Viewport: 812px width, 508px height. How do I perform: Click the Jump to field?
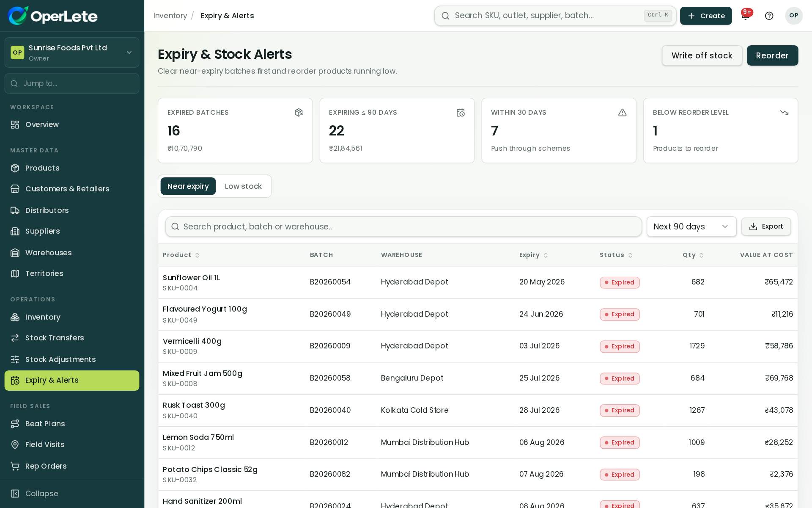tap(72, 83)
